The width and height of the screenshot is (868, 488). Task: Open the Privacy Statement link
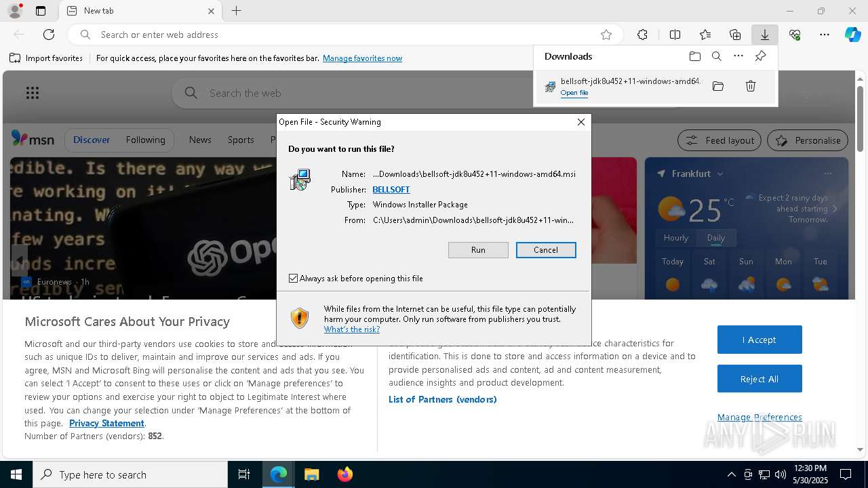(x=106, y=423)
